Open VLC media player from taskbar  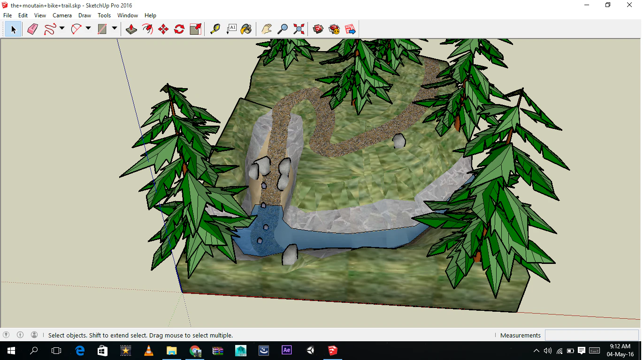[149, 350]
